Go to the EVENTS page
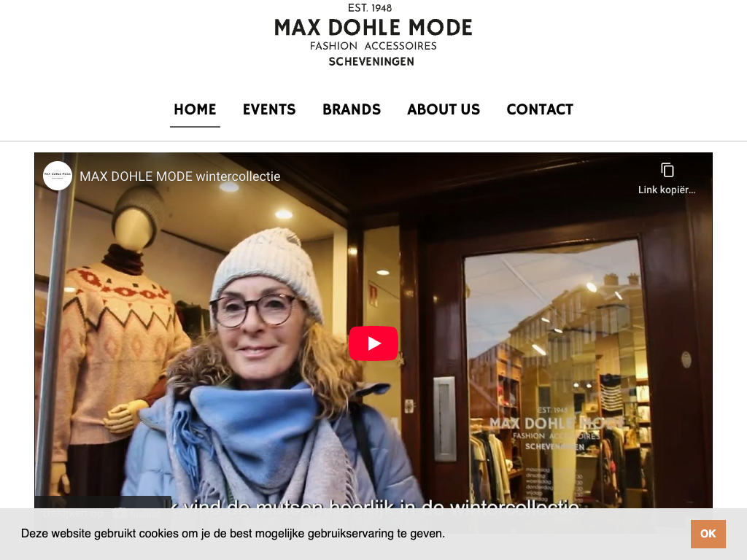This screenshot has width=747, height=560. pos(269,109)
